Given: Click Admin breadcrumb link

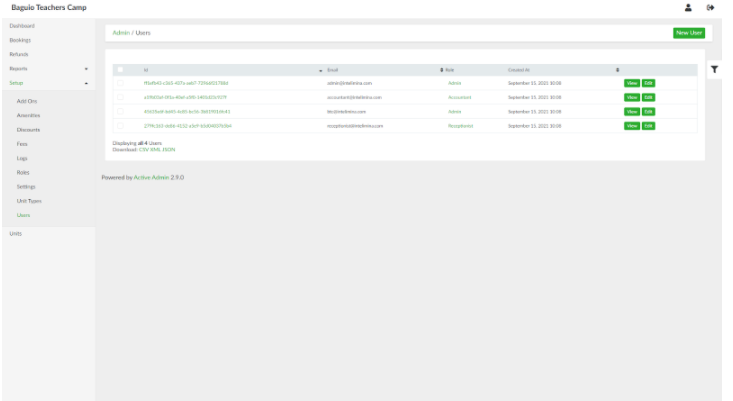Looking at the screenshot, I should tap(121, 33).
